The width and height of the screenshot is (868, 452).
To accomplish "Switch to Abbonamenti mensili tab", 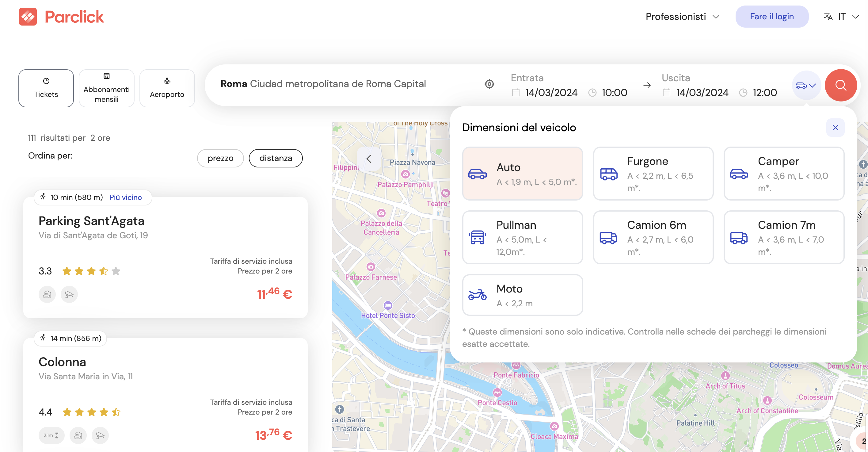I will coord(106,88).
